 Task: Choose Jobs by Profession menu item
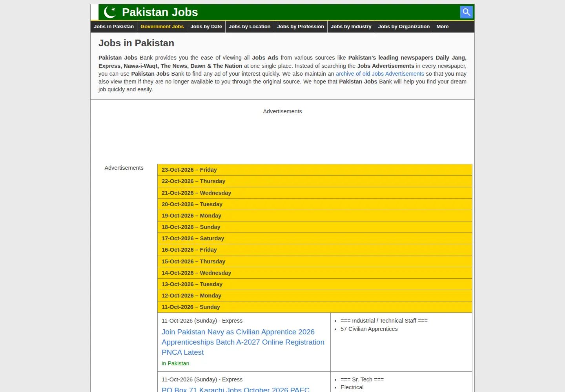[301, 27]
